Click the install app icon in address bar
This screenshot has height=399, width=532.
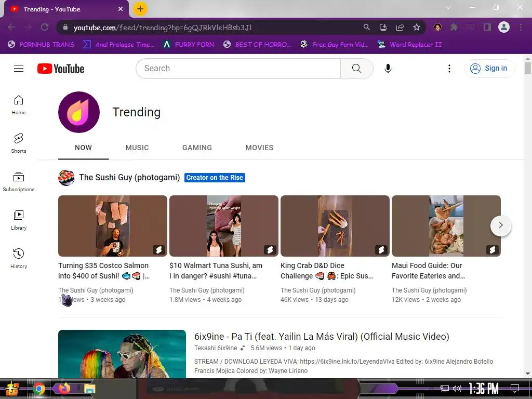click(383, 27)
